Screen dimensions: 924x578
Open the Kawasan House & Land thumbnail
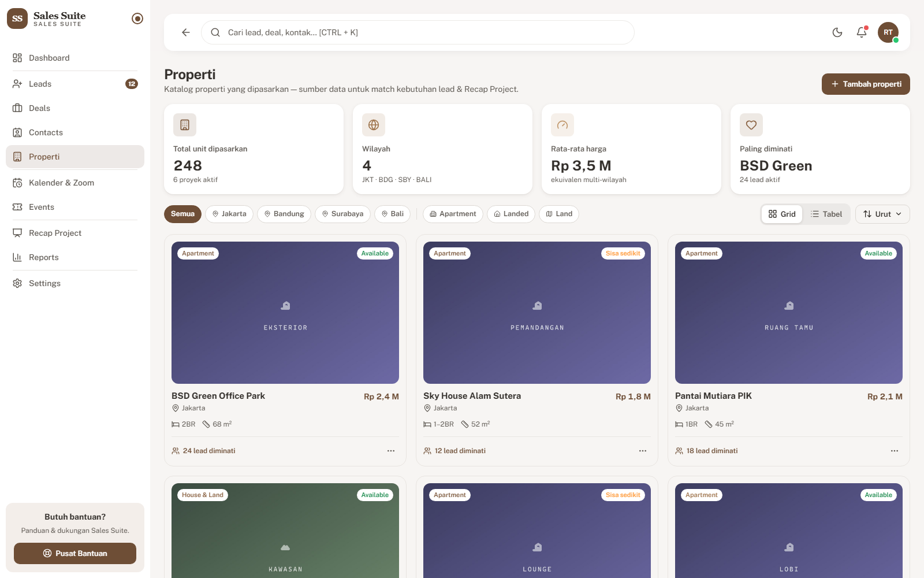click(285, 531)
